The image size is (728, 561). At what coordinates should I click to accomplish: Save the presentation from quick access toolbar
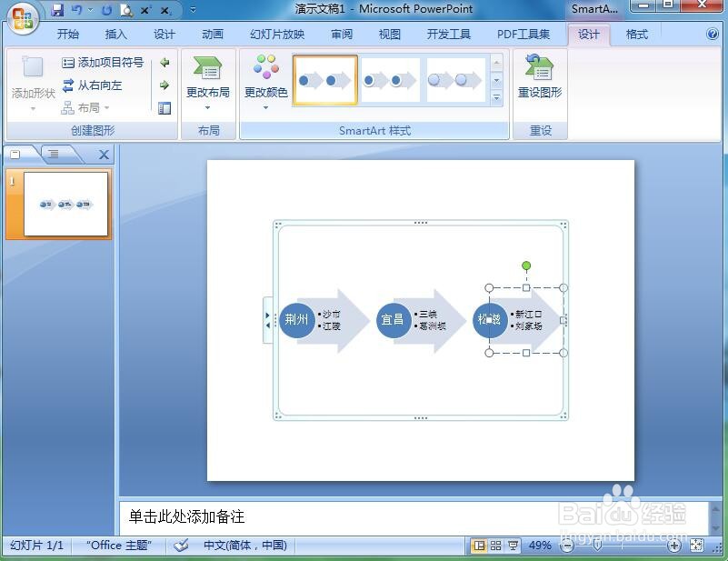click(57, 10)
